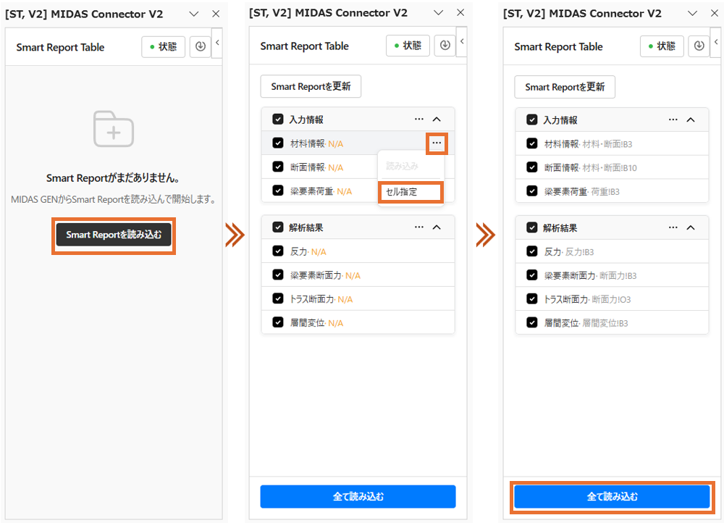Click 断面力!O3 cell reference text

611,300
